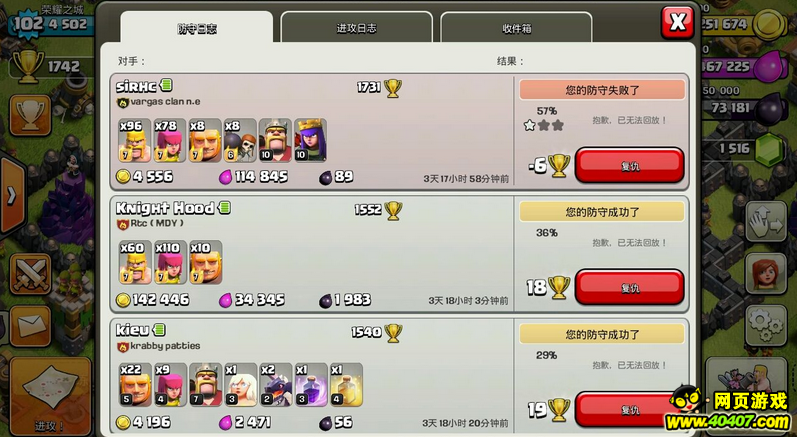This screenshot has height=437, width=797.
Task: Select the 防守日志 defense log tab
Action: (x=197, y=28)
